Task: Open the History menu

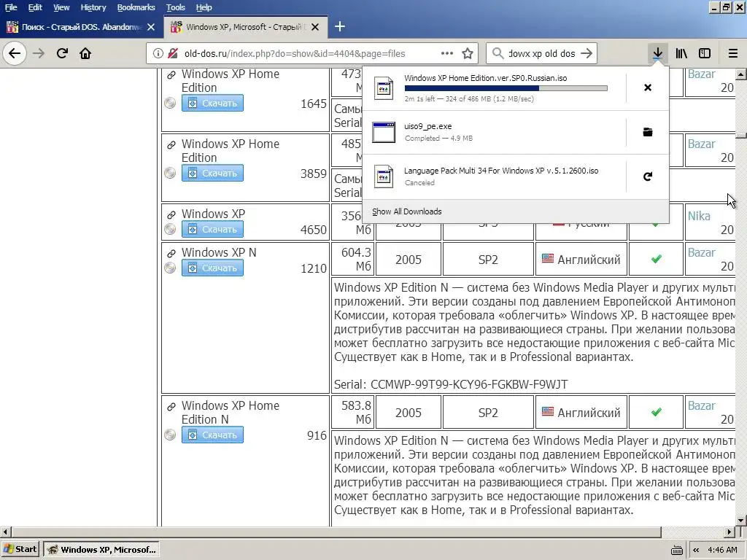Action: 93,7
